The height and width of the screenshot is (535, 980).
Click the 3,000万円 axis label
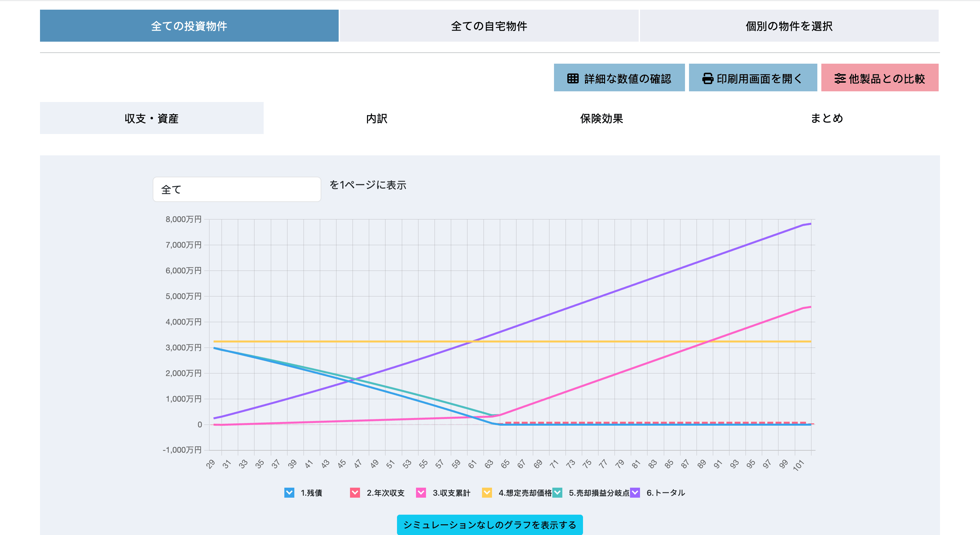pyautogui.click(x=183, y=347)
